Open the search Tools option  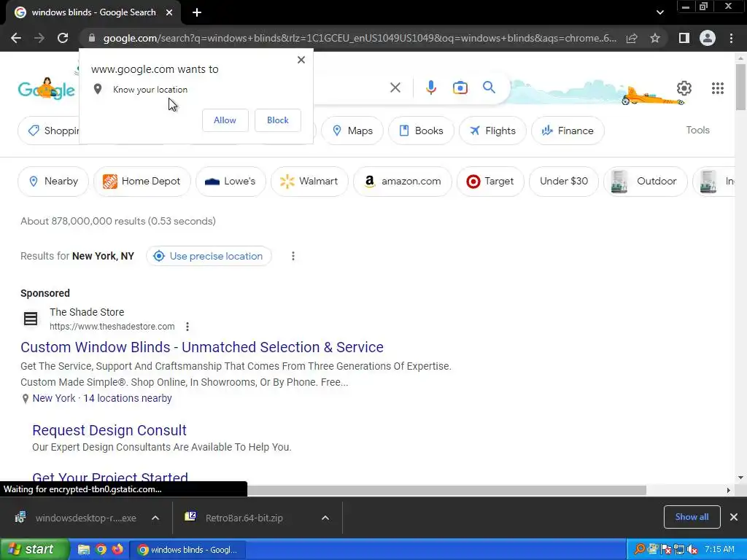coord(697,130)
